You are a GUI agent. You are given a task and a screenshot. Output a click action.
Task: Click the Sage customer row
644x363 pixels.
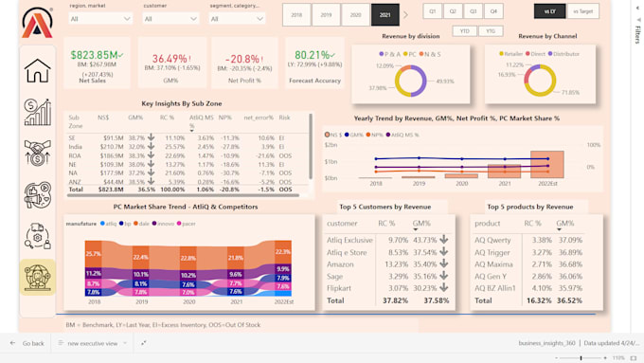tap(387, 276)
